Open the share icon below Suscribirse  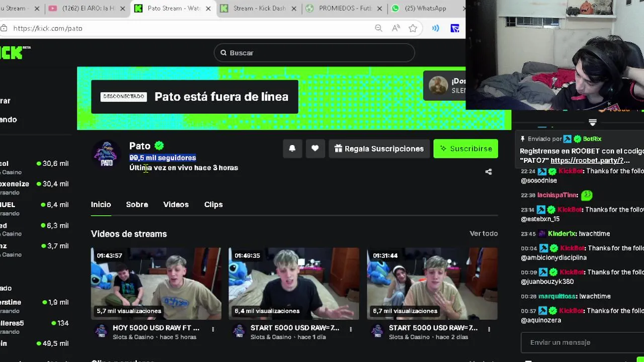pos(488,172)
